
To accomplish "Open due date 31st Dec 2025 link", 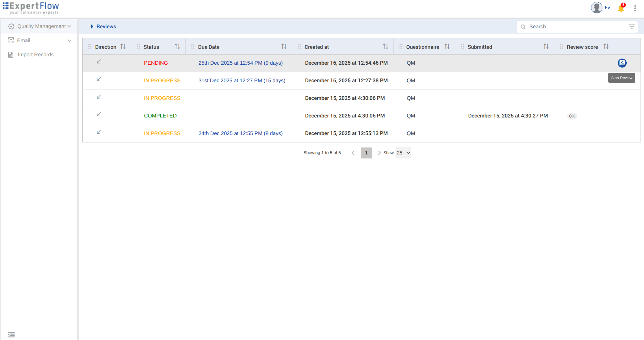I will [x=242, y=81].
